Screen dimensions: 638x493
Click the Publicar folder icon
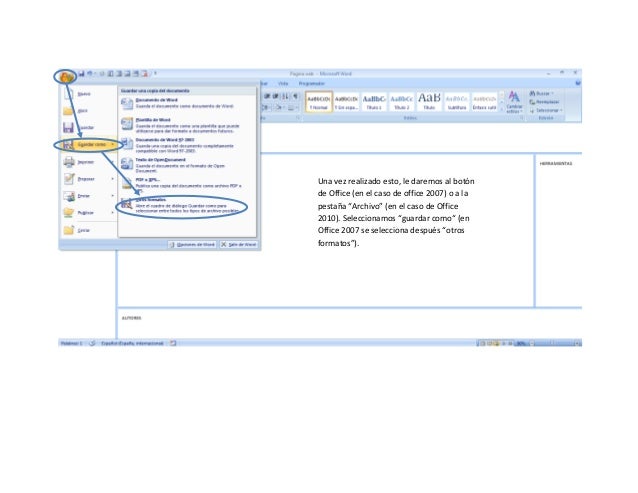69,213
